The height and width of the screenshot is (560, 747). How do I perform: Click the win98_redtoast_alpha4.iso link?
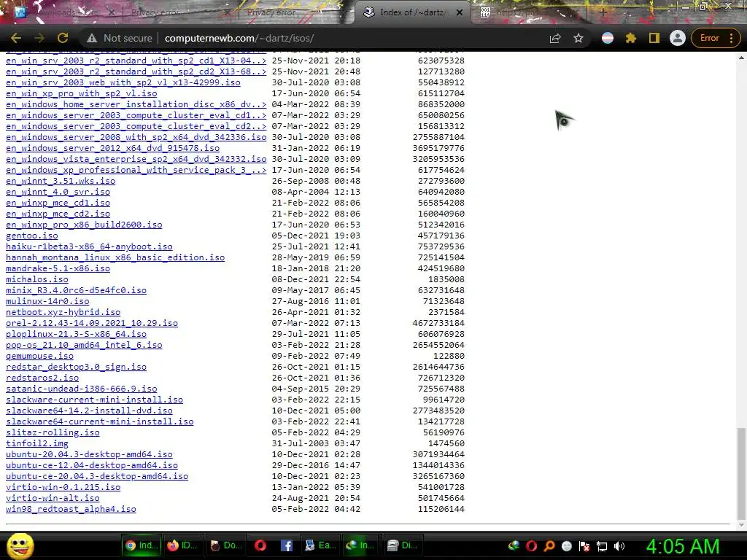(71, 510)
